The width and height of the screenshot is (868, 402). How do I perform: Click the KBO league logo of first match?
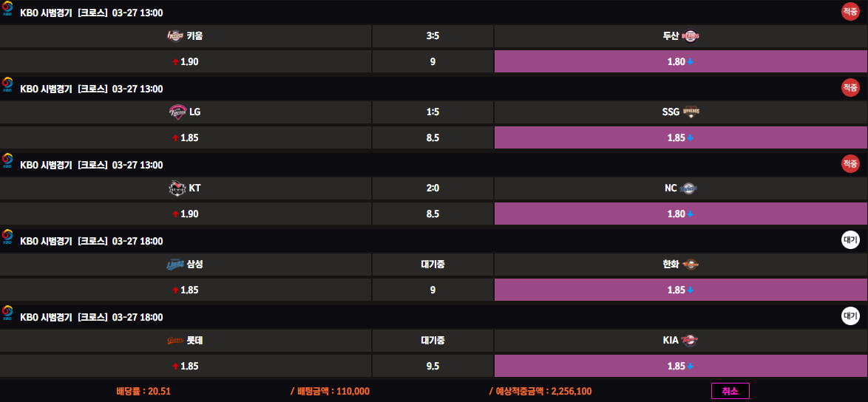click(x=7, y=10)
